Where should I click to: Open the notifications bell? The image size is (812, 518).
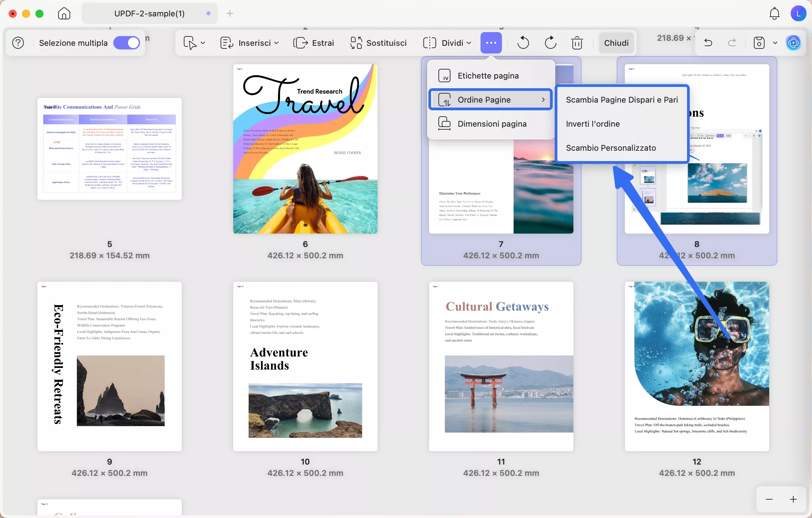point(775,13)
